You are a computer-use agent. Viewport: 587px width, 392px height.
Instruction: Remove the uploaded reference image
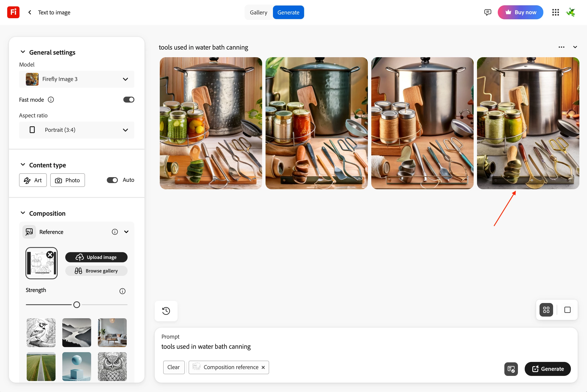coord(50,254)
